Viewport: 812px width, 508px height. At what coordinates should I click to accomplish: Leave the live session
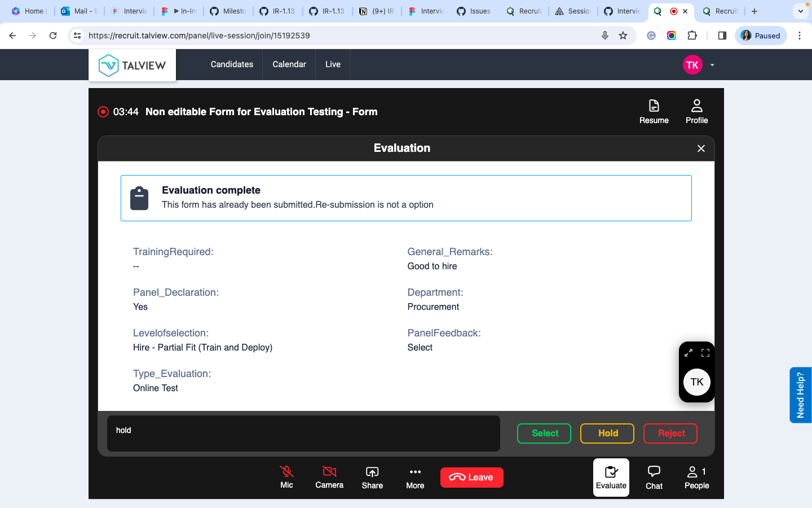click(x=471, y=478)
